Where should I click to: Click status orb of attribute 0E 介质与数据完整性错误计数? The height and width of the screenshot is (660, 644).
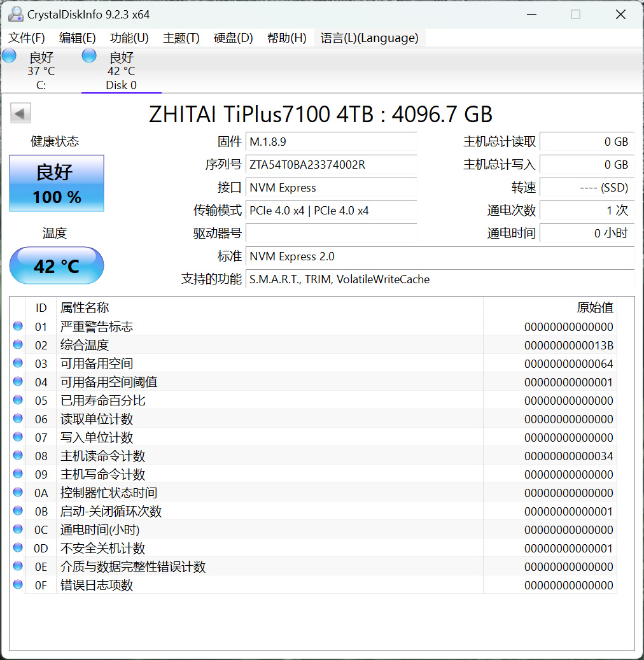point(18,566)
